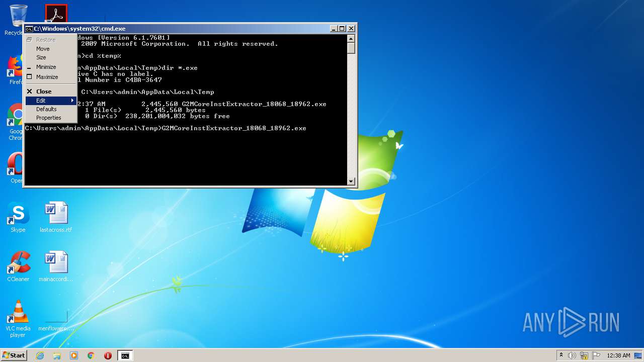Choose Close from the system menu
The width and height of the screenshot is (644, 362).
pos(50,92)
